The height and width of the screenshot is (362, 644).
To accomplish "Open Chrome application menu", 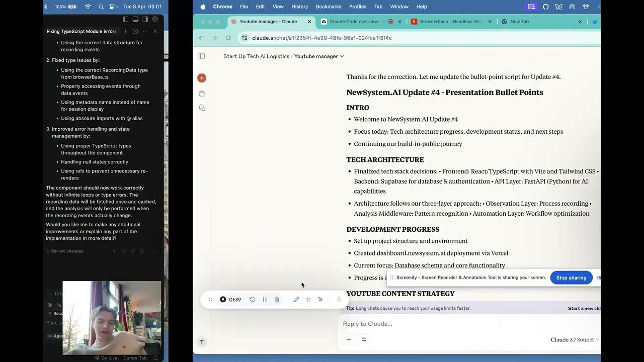I will click(x=222, y=7).
